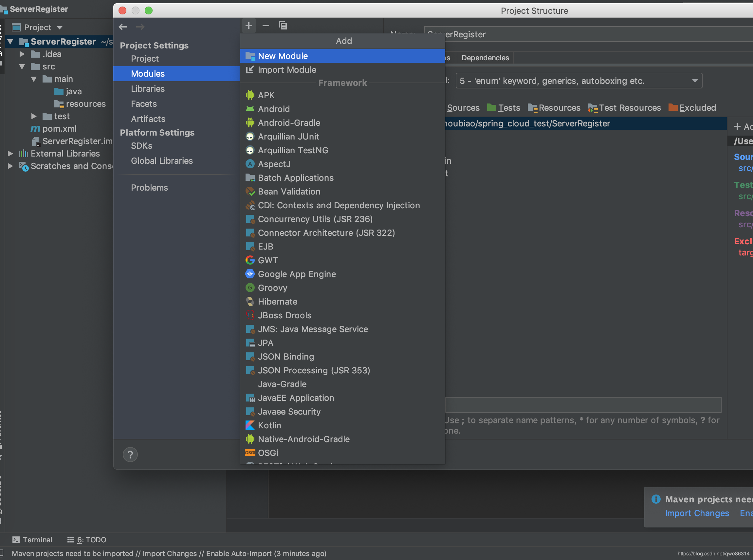Select the GWT framework item
This screenshot has height=560, width=753.
pyautogui.click(x=268, y=260)
